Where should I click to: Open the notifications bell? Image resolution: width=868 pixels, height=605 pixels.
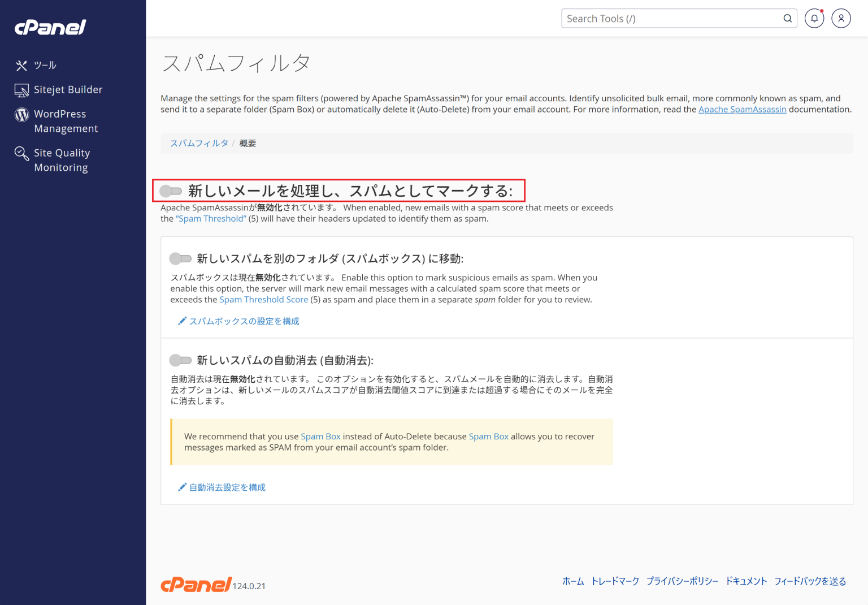[x=814, y=18]
